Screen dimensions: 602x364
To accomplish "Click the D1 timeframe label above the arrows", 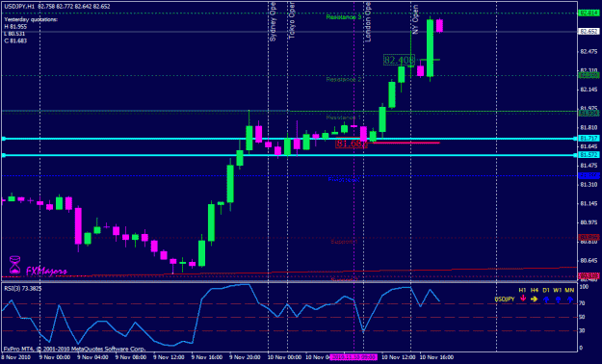I will tap(546, 290).
